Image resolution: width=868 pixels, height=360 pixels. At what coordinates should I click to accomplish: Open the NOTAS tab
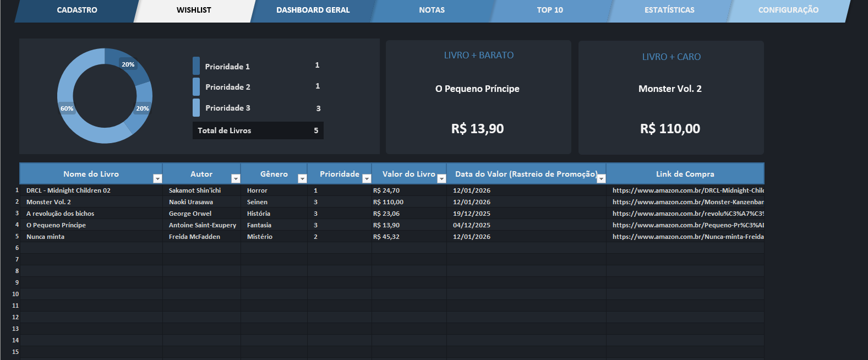coord(432,10)
